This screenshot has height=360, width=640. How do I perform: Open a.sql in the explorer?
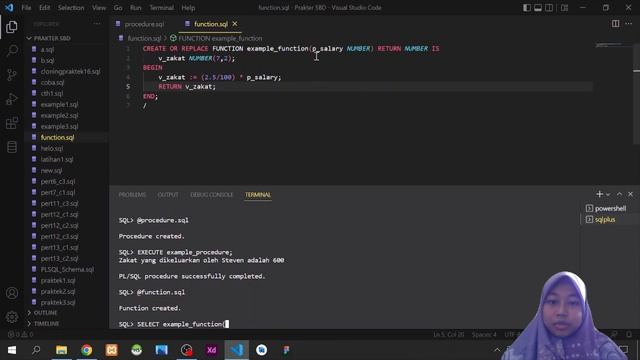coord(47,49)
